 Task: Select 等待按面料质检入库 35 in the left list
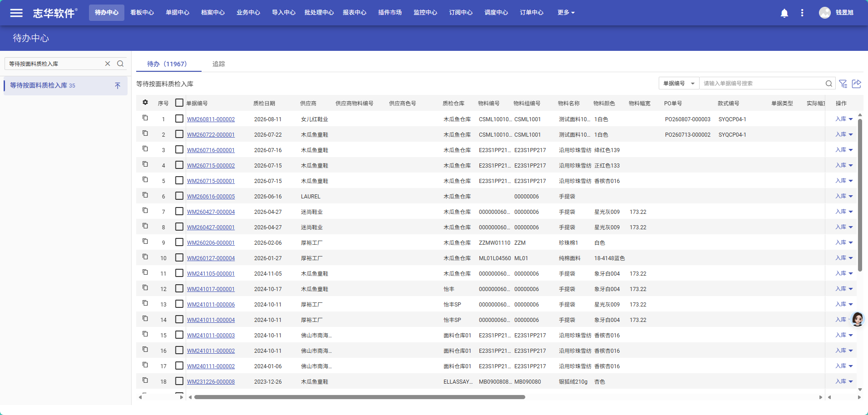(x=65, y=85)
